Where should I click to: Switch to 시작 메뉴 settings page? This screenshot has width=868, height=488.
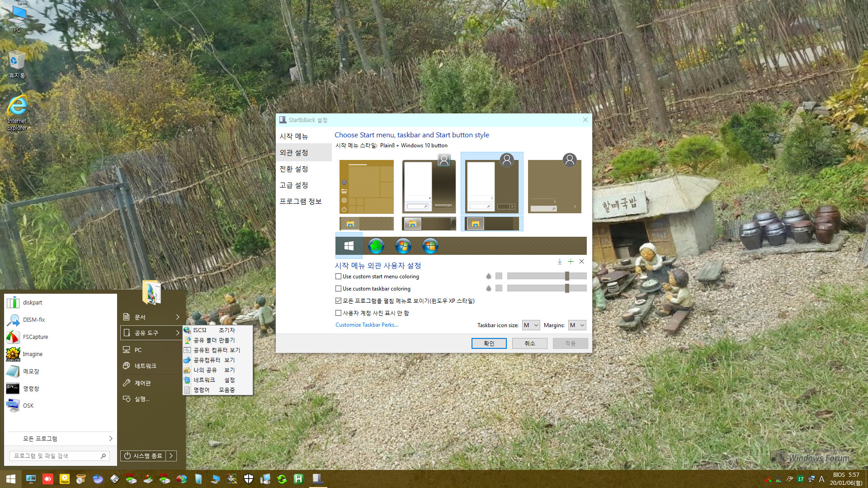[x=304, y=136]
